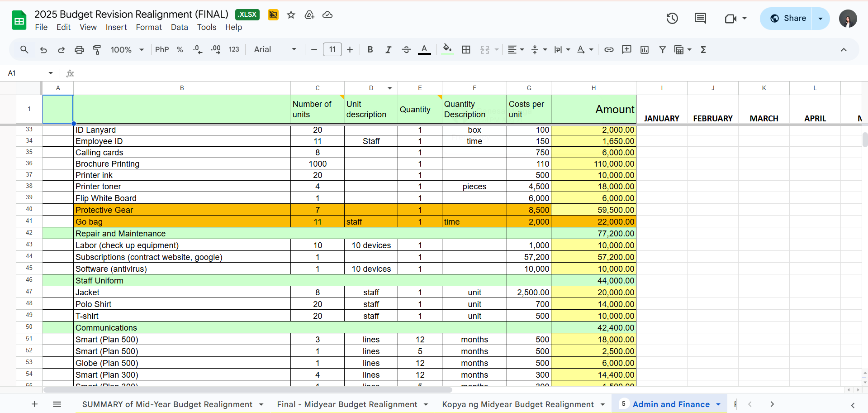Star this document

click(x=291, y=15)
